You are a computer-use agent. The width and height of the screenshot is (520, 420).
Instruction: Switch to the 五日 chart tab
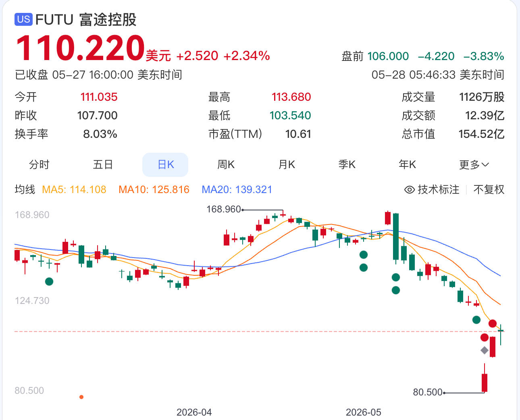(103, 164)
